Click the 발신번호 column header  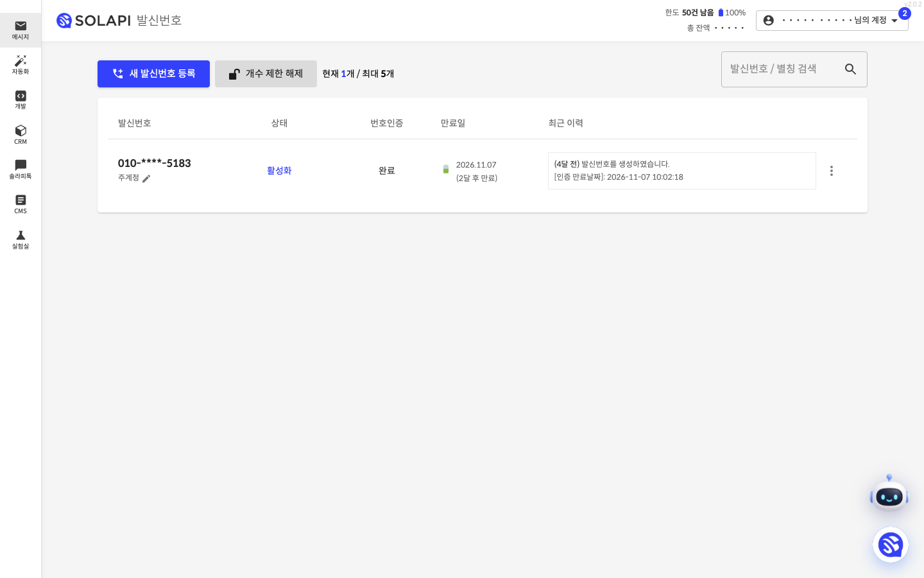(x=135, y=123)
